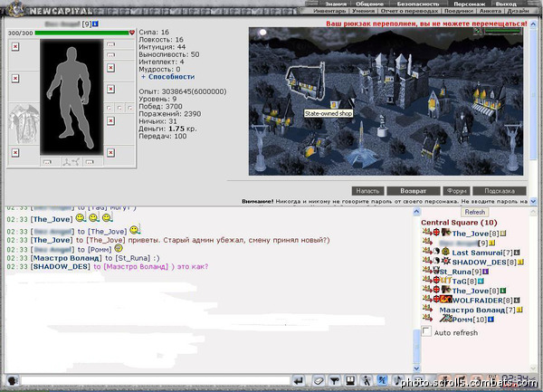
Task: Open the Дизайн submenu item
Action: 519,11
